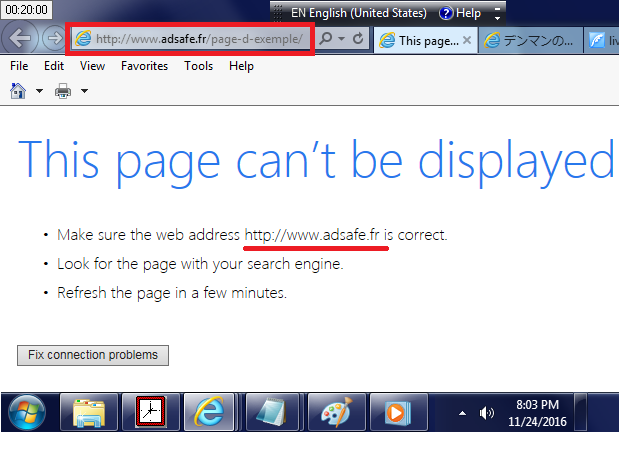
Task: Click the clock app icon in taskbar
Action: point(150,412)
